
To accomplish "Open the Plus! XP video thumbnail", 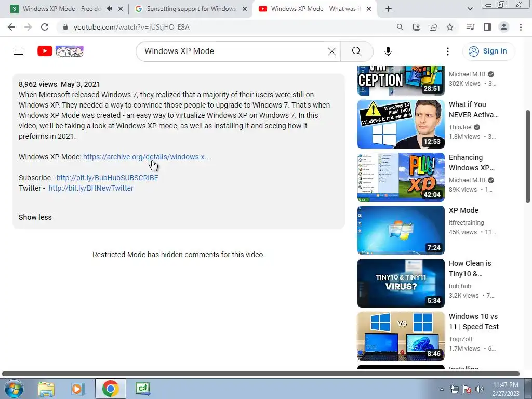I will pyautogui.click(x=401, y=177).
